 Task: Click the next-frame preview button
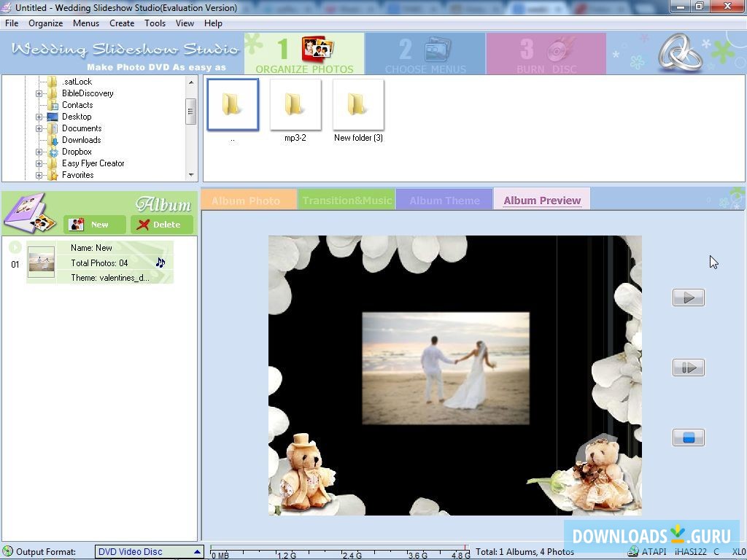[688, 367]
